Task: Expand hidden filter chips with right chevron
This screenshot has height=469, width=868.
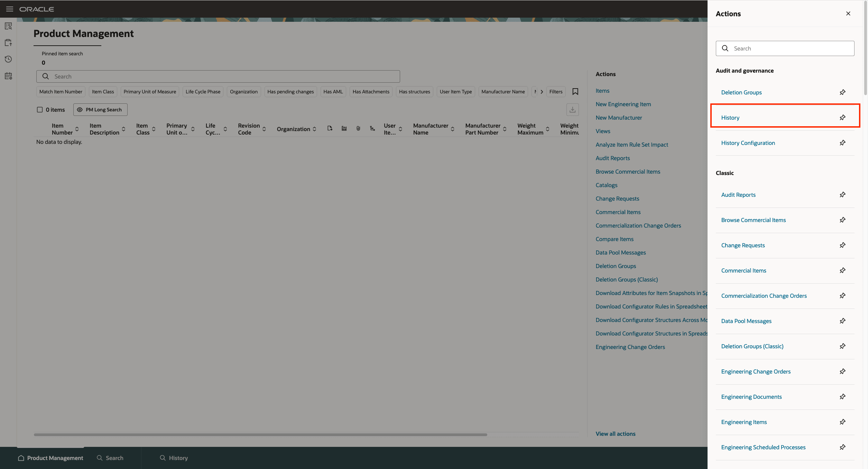Action: pos(542,92)
